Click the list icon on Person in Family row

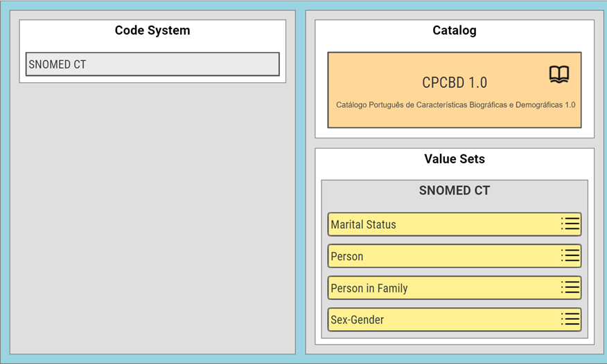(570, 287)
